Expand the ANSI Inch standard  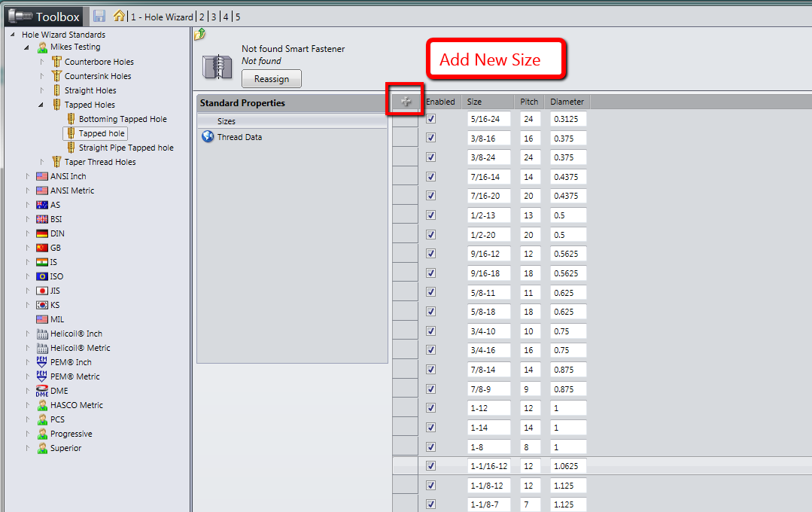pos(27,176)
